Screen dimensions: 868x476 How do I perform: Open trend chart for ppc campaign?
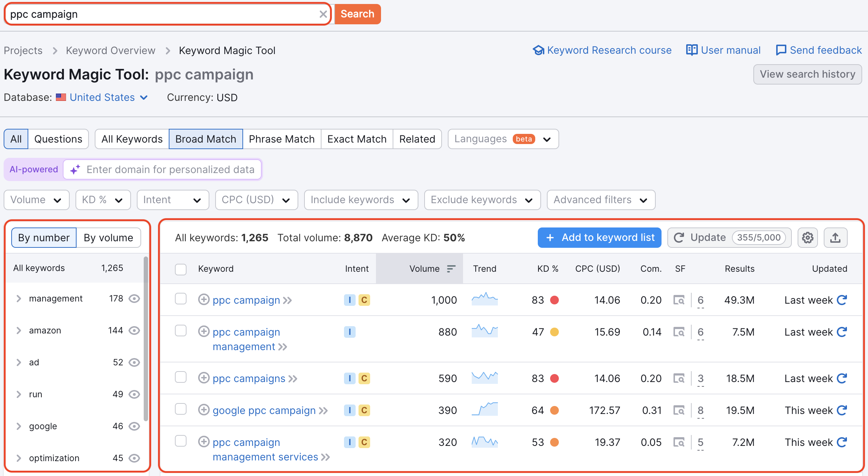click(x=485, y=299)
